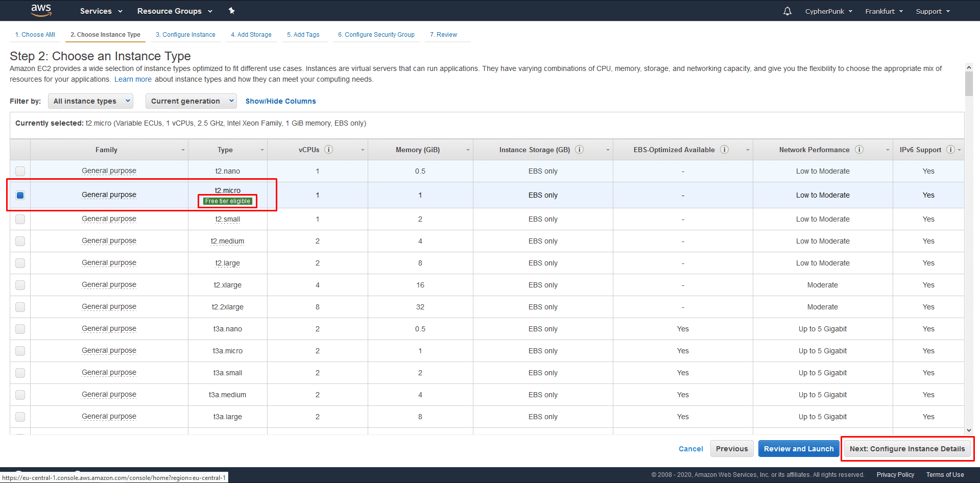This screenshot has width=980, height=483.
Task: Click the Review and Launch button
Action: (x=799, y=449)
